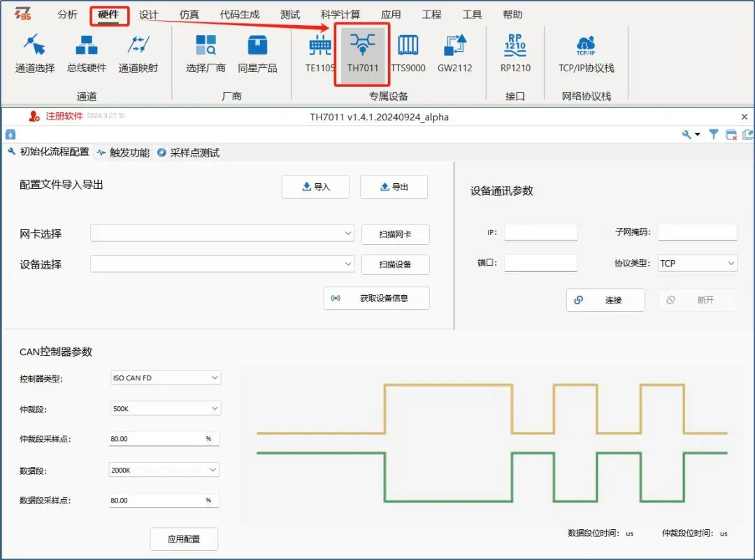Open the GW2112 device tool
This screenshot has width=755, height=560.
pyautogui.click(x=454, y=53)
